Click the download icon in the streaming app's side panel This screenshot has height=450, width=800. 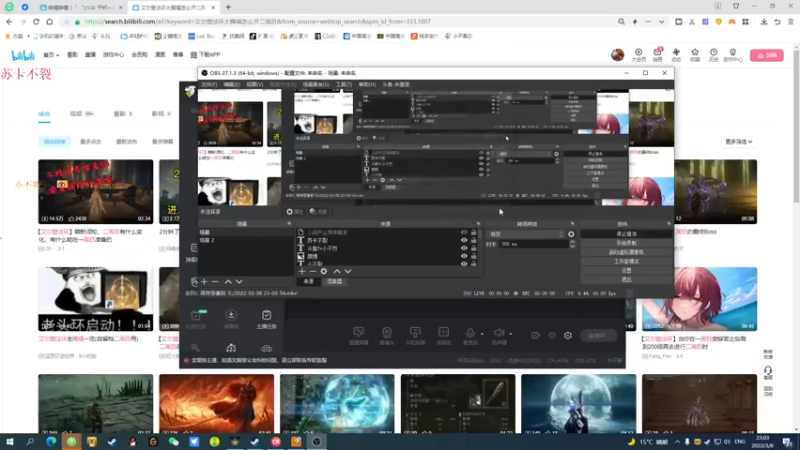click(x=231, y=315)
